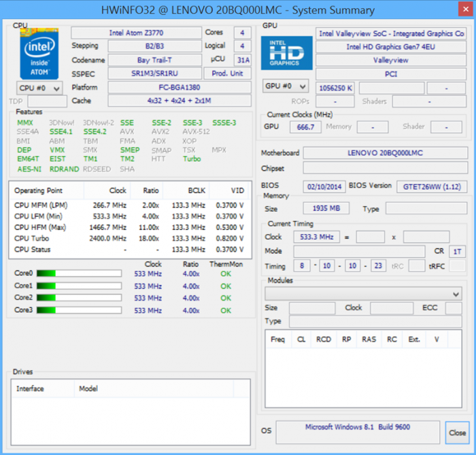This screenshot has width=476, height=455.
Task: Click the Core0 usage bar
Action: 79,273
